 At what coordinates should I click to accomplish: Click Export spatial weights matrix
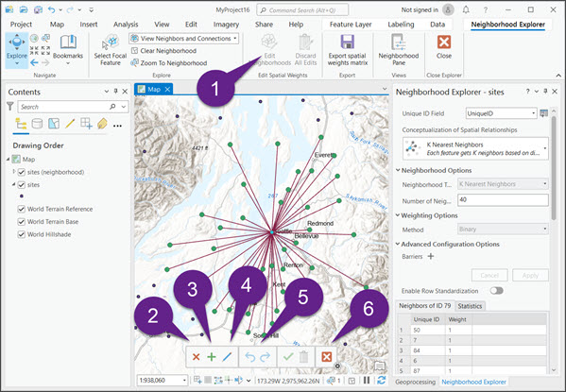(347, 50)
